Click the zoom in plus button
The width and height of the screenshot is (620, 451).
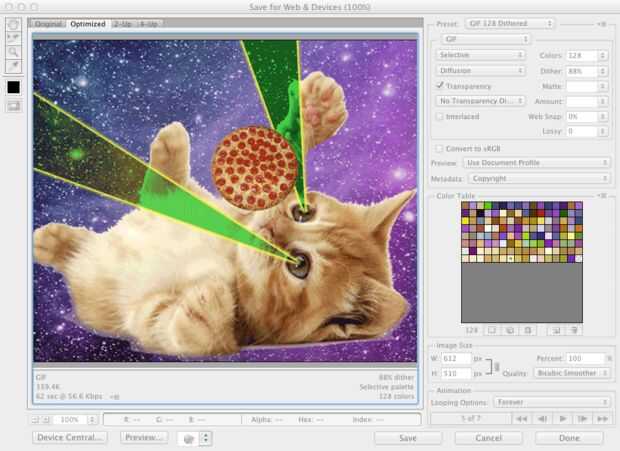pyautogui.click(x=46, y=419)
